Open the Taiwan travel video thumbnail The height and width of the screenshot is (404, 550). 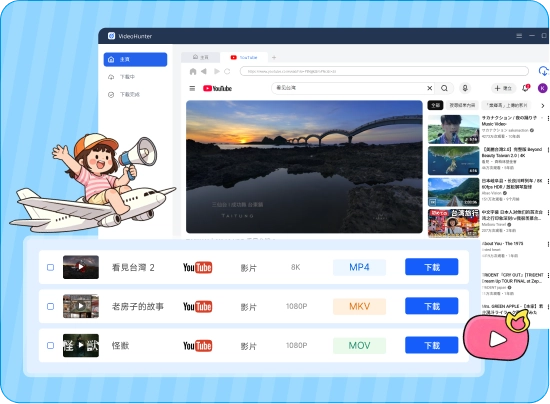click(454, 223)
